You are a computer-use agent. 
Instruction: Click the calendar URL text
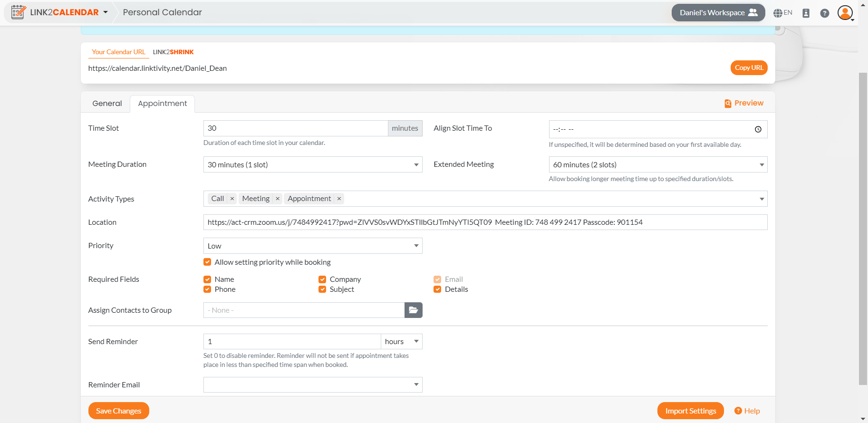click(157, 68)
